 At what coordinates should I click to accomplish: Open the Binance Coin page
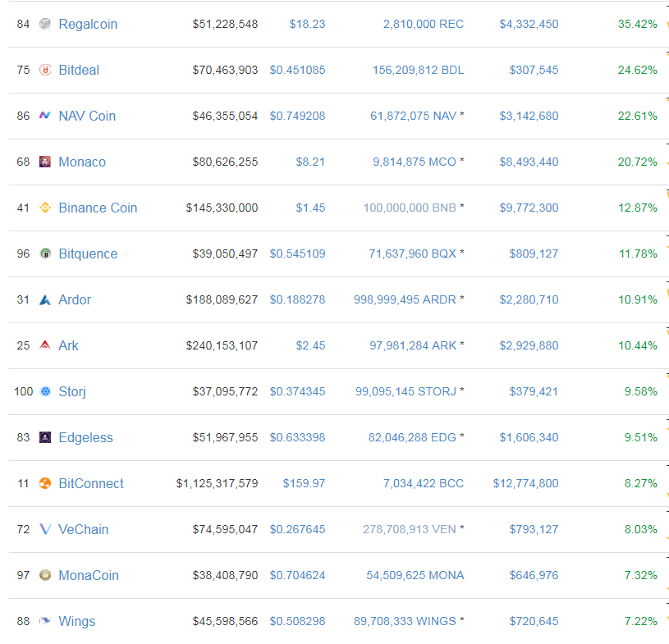point(98,208)
